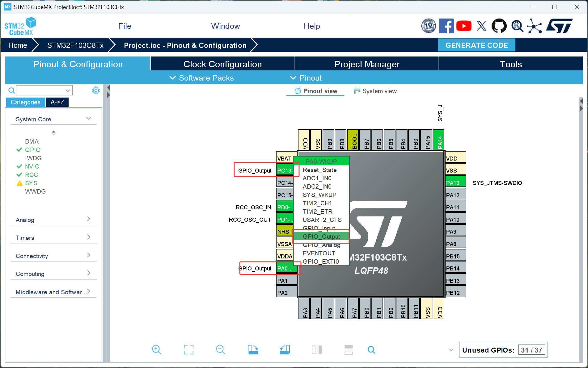The image size is (588, 368).
Task: Open the settings gear in categories panel
Action: tap(96, 90)
